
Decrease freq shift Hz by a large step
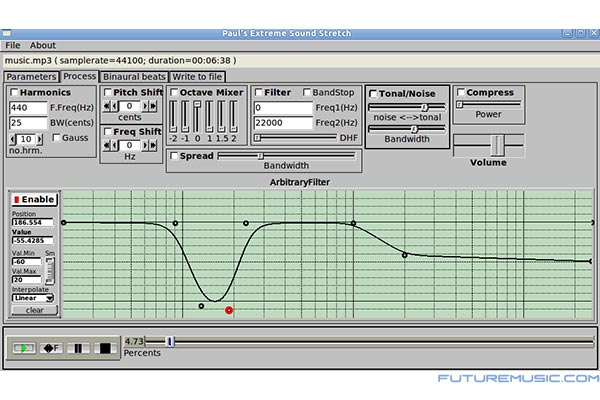tap(106, 145)
